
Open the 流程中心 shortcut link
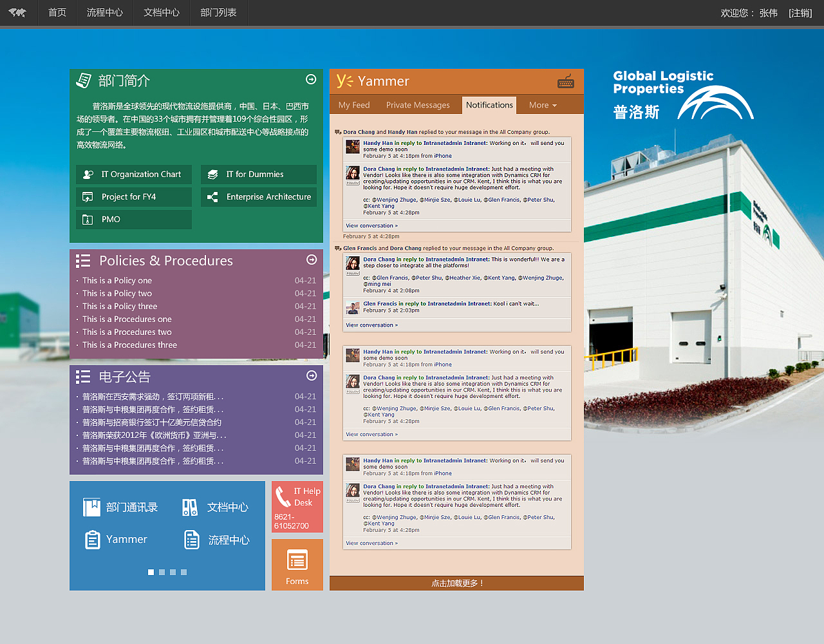(x=229, y=540)
